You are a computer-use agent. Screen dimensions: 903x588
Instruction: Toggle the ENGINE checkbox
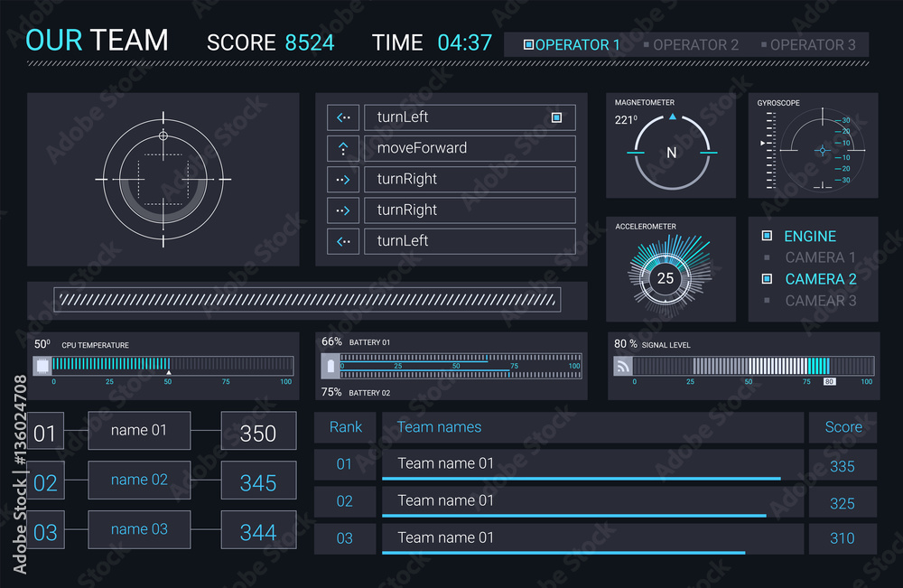[767, 236]
